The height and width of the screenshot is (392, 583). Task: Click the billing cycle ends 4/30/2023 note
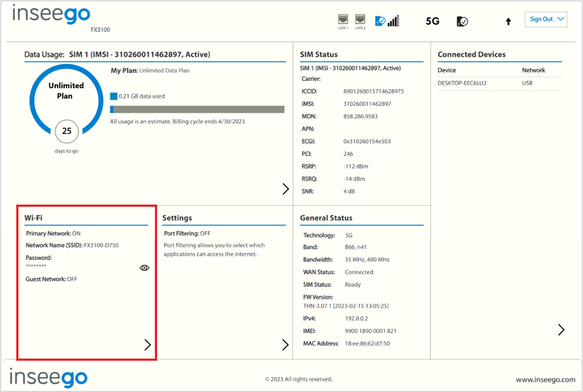[177, 122]
